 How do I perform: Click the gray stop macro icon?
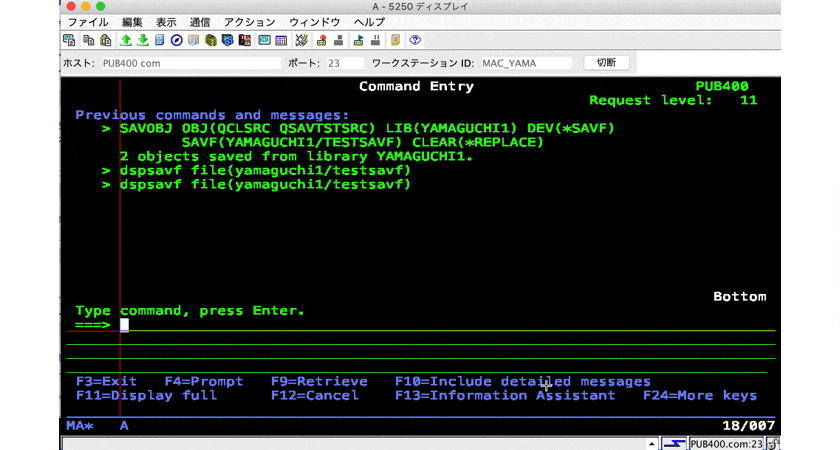(339, 40)
